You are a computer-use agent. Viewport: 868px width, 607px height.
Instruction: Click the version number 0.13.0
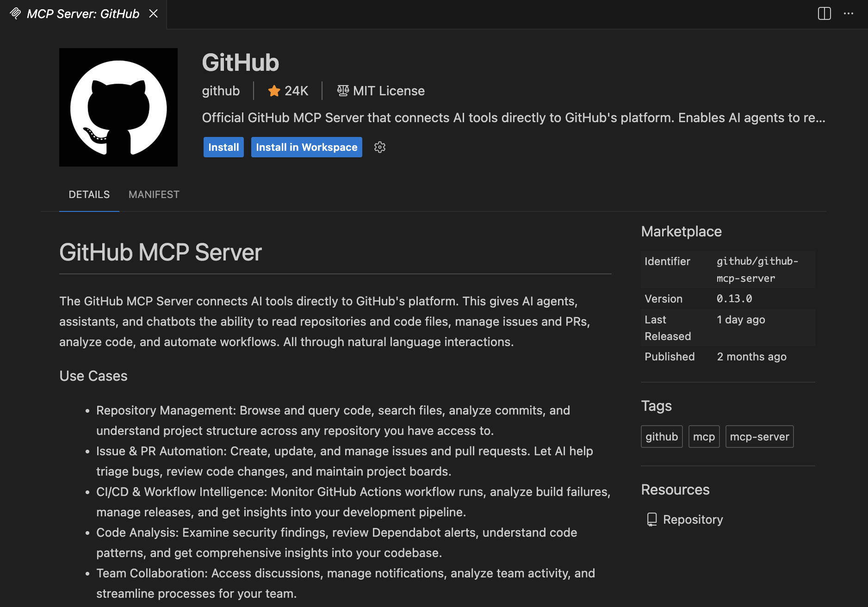click(x=733, y=298)
